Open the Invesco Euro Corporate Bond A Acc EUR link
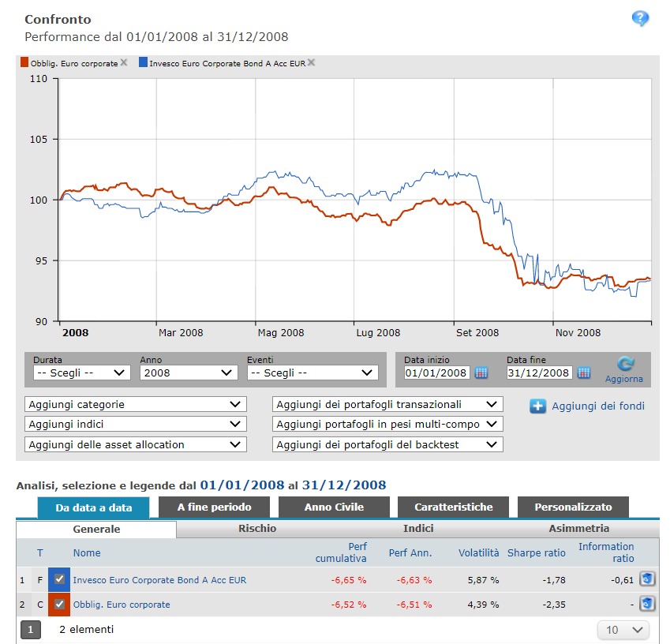The image size is (670, 644). 159,580
